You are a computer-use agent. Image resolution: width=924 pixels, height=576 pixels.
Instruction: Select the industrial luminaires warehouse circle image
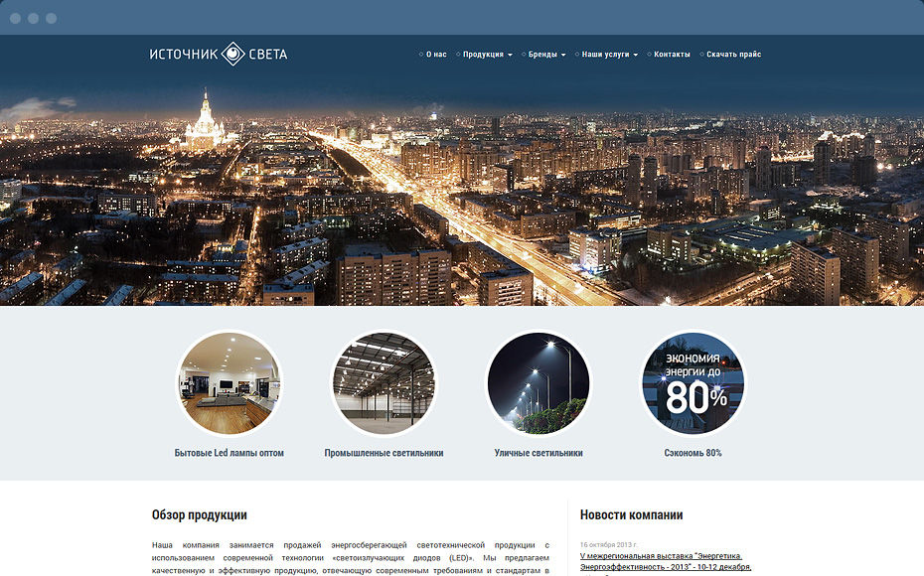coord(384,383)
